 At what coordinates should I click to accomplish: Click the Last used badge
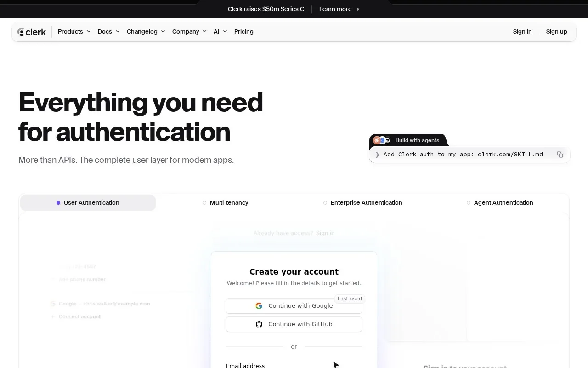(350, 299)
